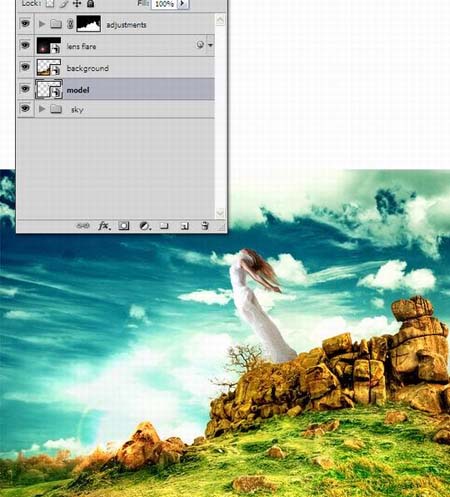
Task: Click the Delete layer trash icon
Action: coord(205,226)
